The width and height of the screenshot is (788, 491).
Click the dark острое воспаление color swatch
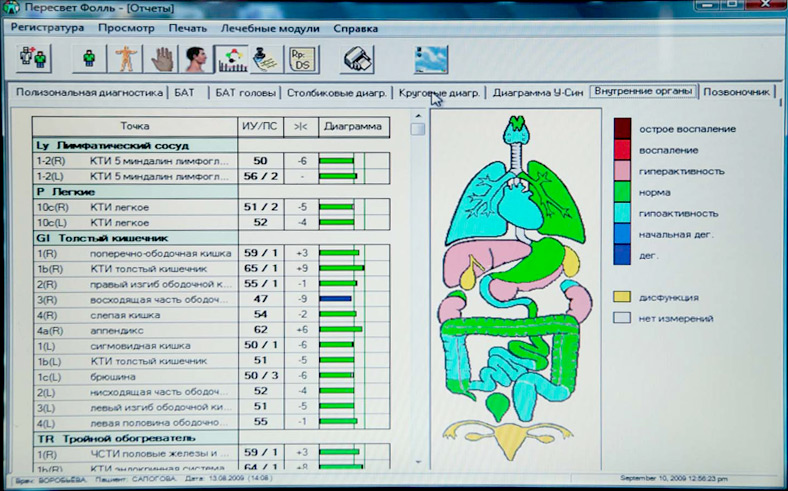pyautogui.click(x=622, y=129)
